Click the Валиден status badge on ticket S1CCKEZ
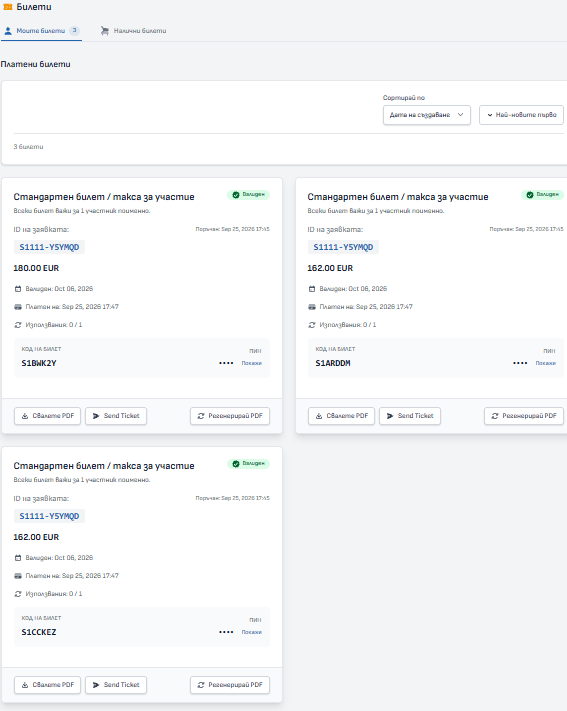 coord(249,463)
